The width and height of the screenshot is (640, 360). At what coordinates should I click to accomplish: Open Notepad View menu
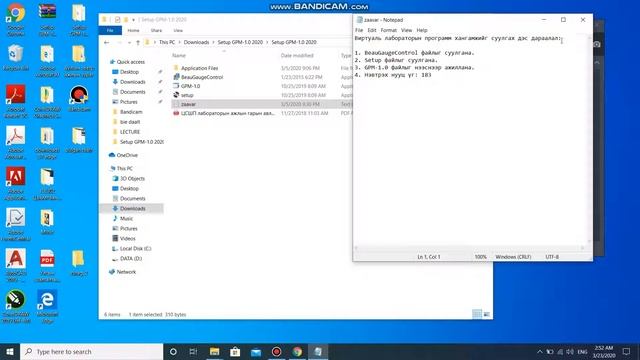(x=407, y=30)
